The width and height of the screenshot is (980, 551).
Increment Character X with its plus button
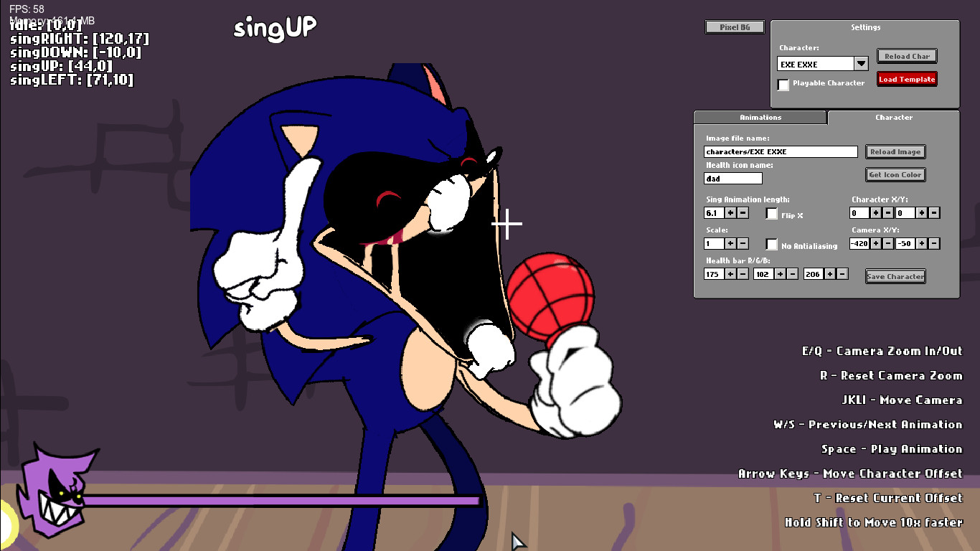pyautogui.click(x=875, y=213)
